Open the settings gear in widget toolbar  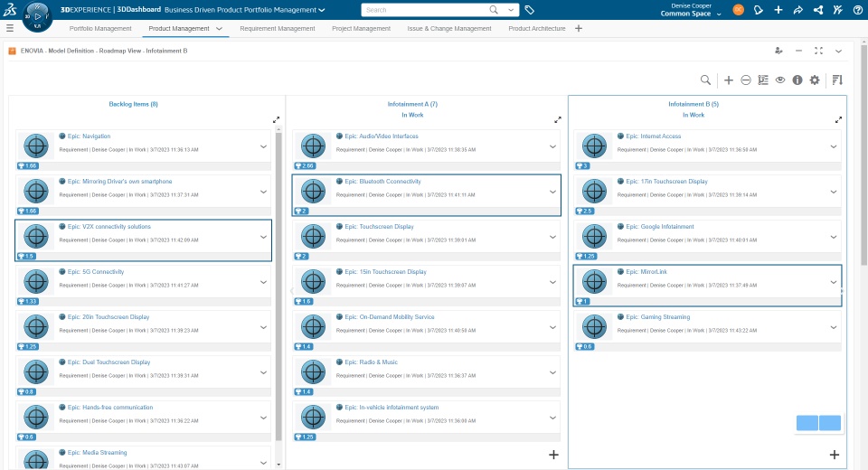click(x=815, y=80)
